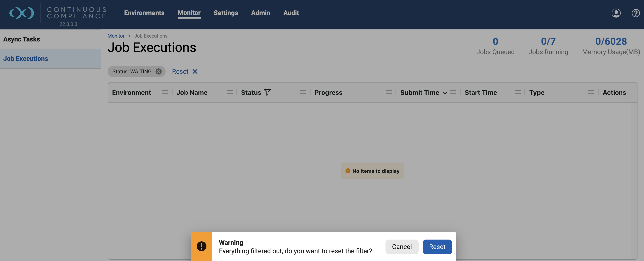The height and width of the screenshot is (261, 644).
Task: Open the Submit Time column menu icon
Action: tap(453, 92)
